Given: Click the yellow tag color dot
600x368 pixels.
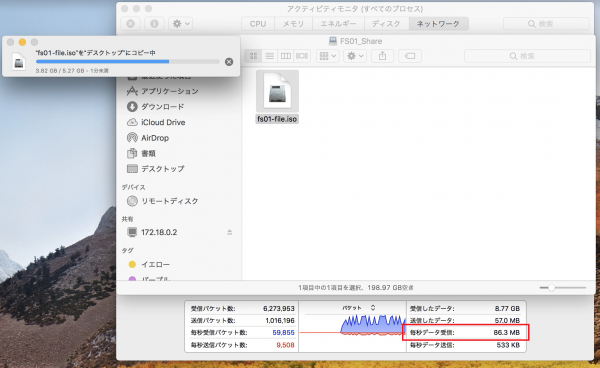Looking at the screenshot, I should [x=132, y=264].
